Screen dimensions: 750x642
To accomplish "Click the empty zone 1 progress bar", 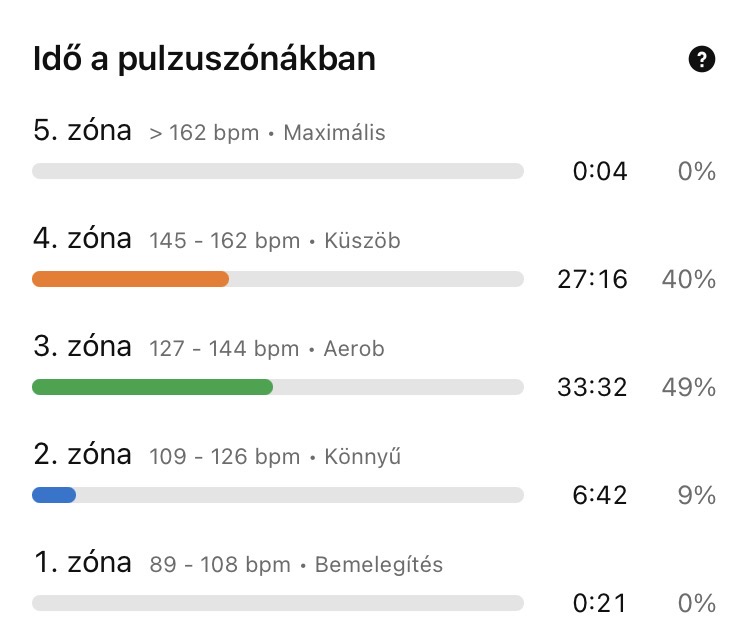I will (278, 603).
